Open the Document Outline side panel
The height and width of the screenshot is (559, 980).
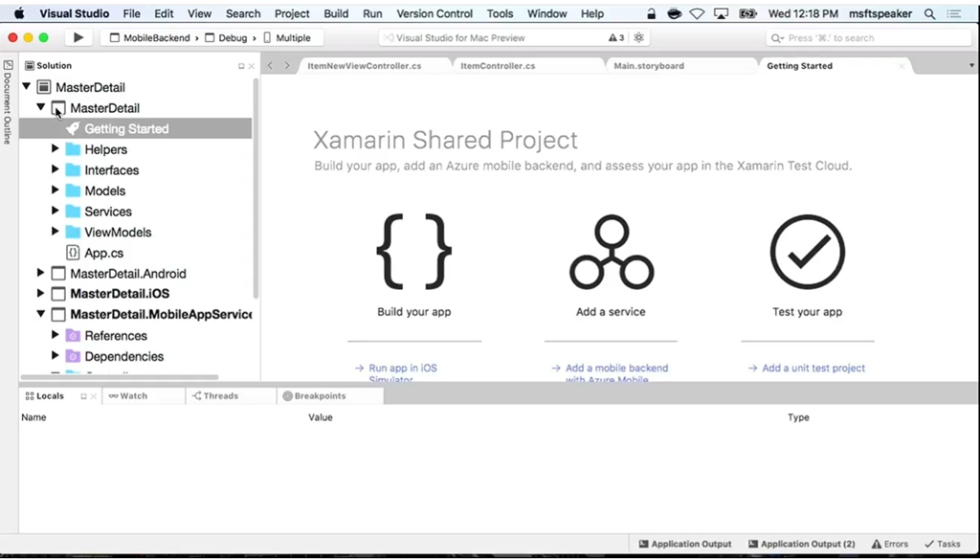point(8,101)
